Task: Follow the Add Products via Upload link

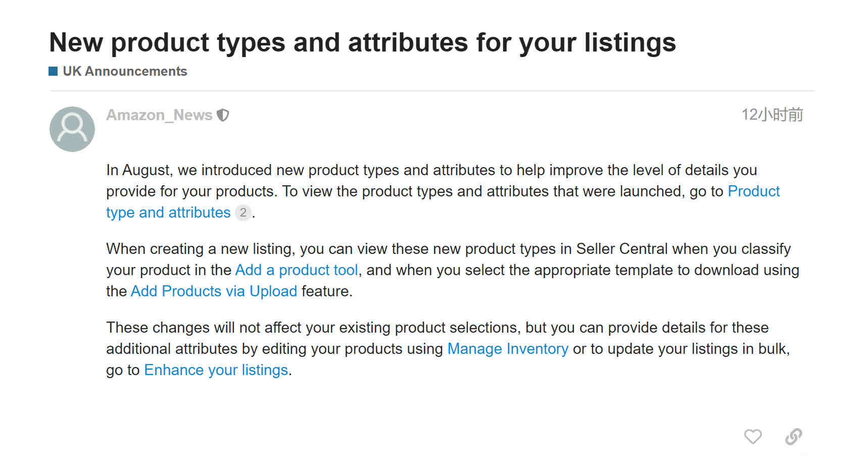Action: (x=214, y=291)
